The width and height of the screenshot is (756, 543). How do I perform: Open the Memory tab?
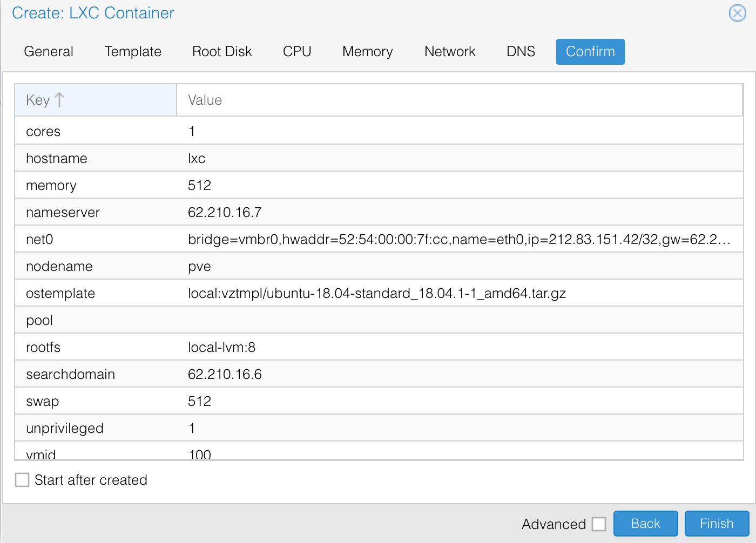point(367,52)
